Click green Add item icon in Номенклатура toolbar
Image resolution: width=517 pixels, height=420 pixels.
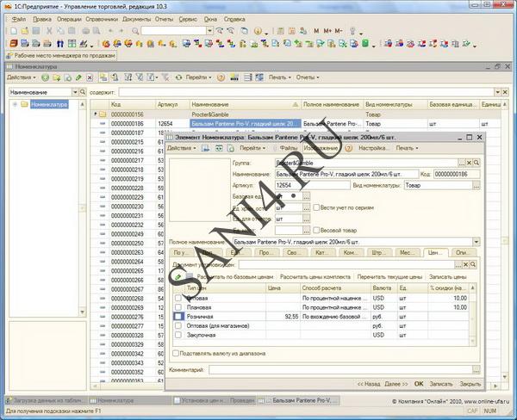coord(45,77)
